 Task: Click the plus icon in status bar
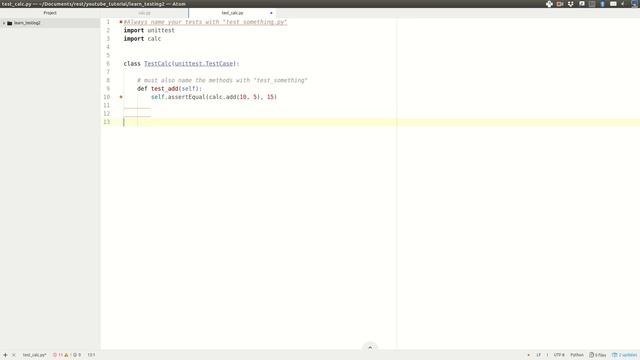pos(5,355)
